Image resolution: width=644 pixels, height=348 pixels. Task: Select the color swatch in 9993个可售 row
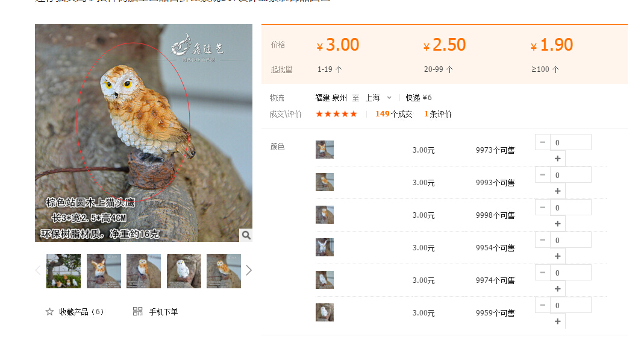(325, 182)
